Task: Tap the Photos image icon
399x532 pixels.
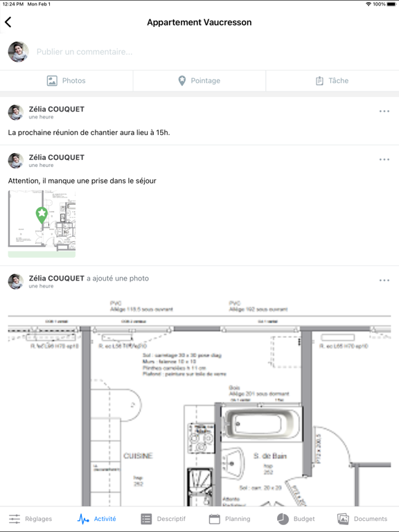Action: click(52, 81)
